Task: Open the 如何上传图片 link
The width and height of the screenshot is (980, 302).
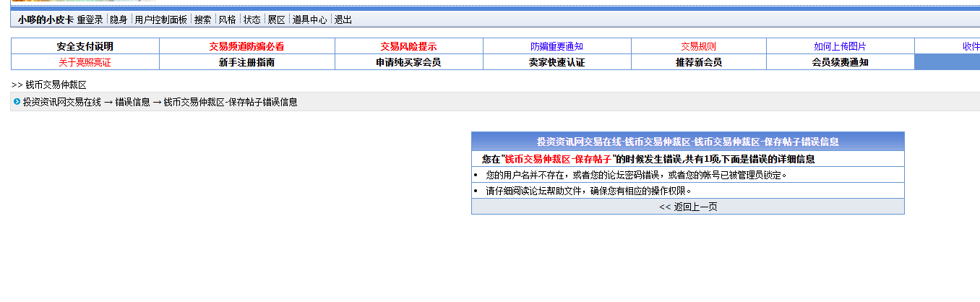Action: (840, 46)
